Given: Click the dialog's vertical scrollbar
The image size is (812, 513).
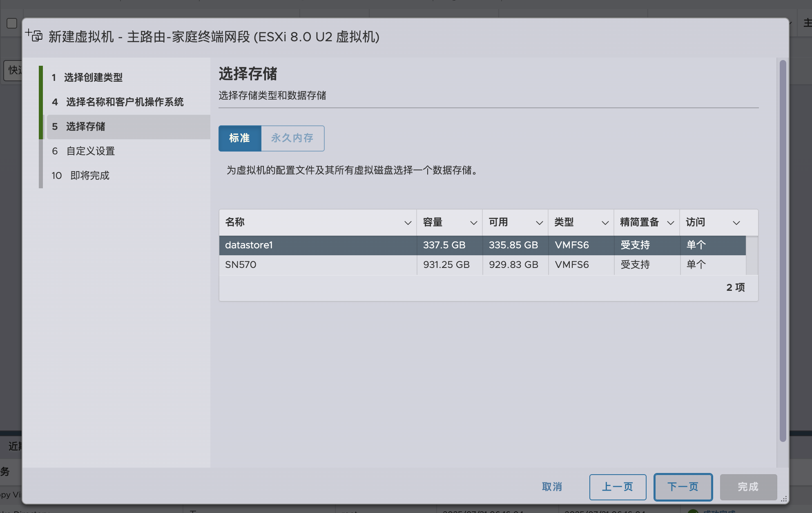Looking at the screenshot, I should click(x=783, y=251).
